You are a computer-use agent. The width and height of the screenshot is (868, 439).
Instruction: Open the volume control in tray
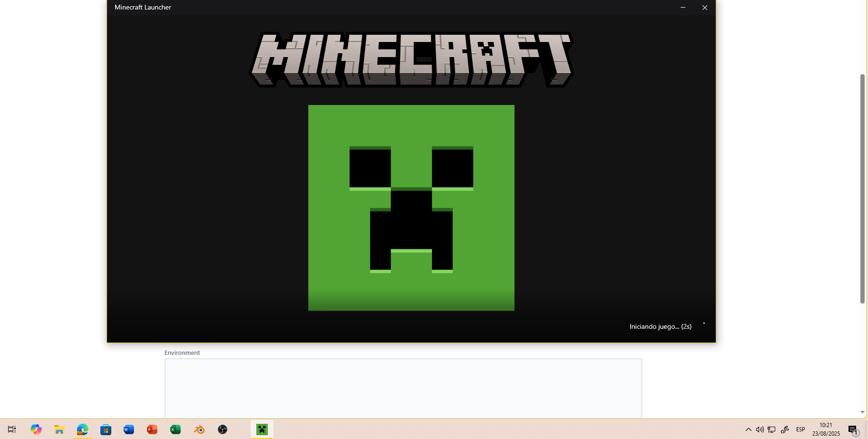click(x=760, y=429)
